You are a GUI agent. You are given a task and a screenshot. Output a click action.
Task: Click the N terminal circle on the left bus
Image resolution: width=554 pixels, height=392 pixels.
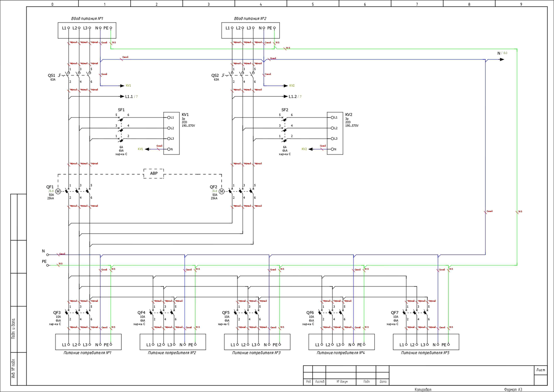click(x=48, y=255)
